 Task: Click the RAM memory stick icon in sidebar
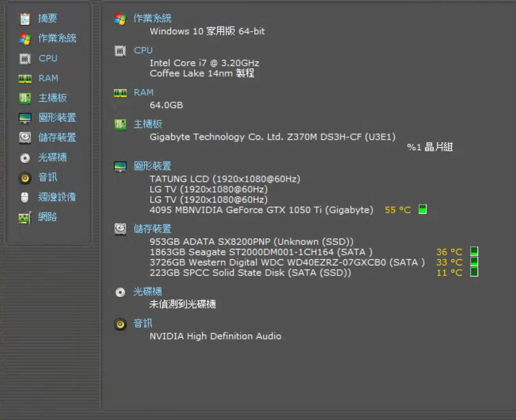point(25,79)
